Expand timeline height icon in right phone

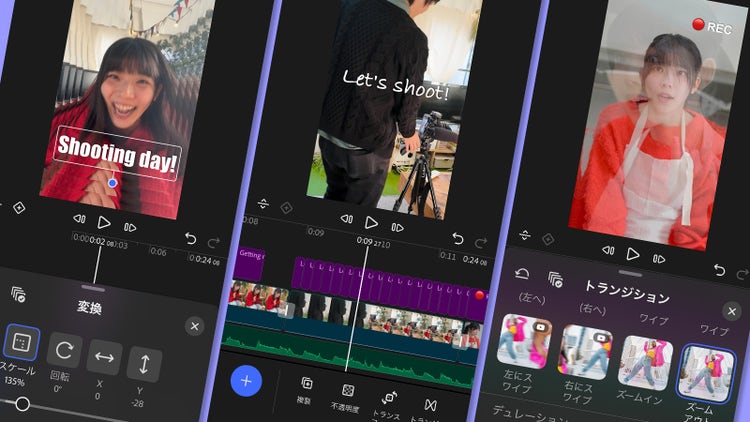pos(525,235)
